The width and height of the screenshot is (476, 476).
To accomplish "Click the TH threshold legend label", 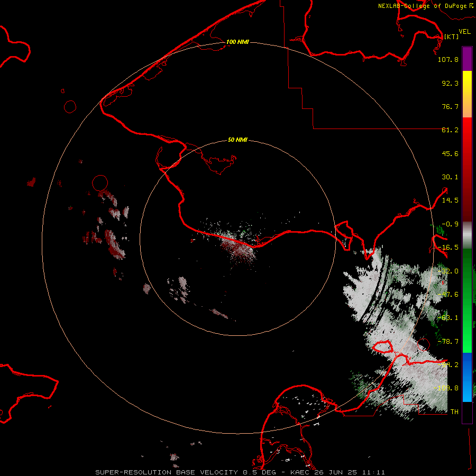I will pos(454,412).
